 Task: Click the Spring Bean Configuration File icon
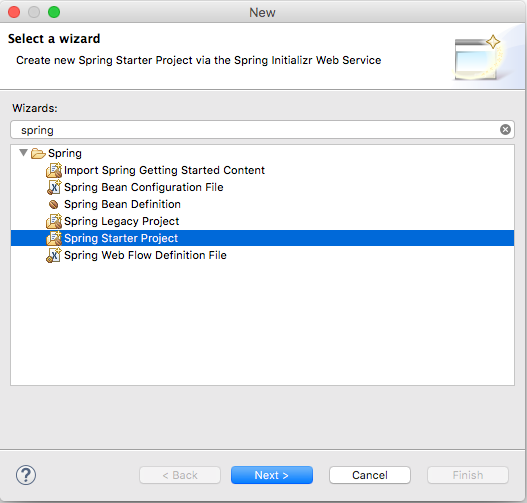54,187
